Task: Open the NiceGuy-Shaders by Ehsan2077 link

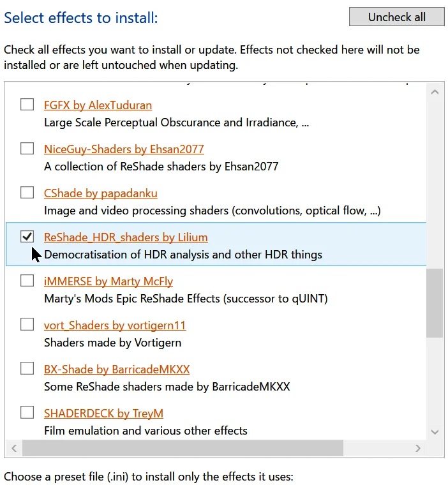Action: (124, 149)
